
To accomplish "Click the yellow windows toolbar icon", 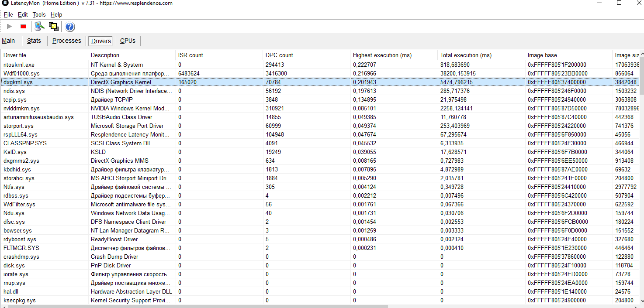I will coord(54,27).
